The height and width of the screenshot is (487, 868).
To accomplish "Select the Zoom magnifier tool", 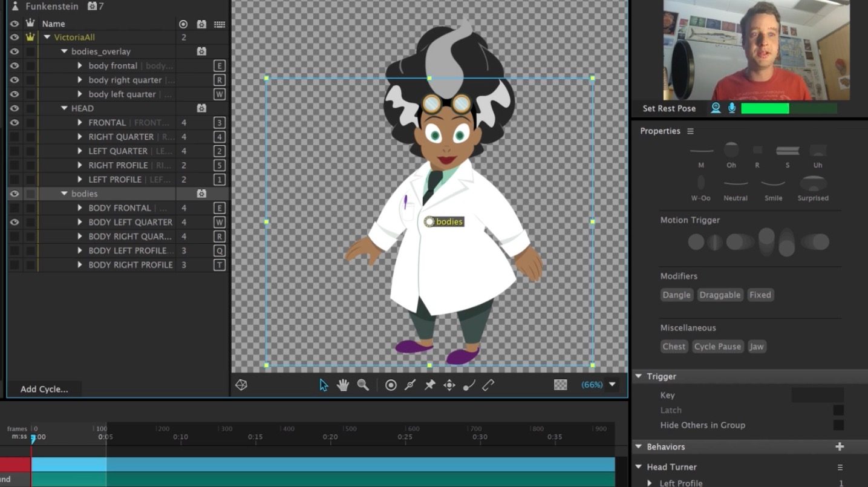I will click(363, 385).
